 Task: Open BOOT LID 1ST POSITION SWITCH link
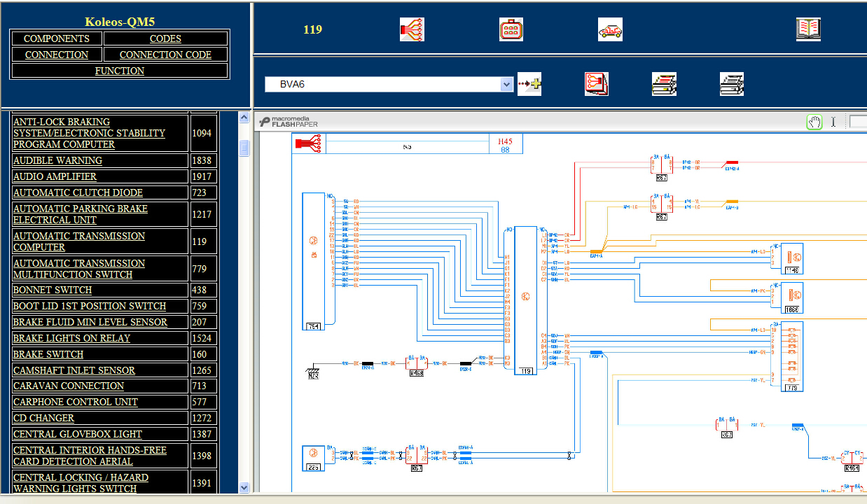(x=90, y=306)
